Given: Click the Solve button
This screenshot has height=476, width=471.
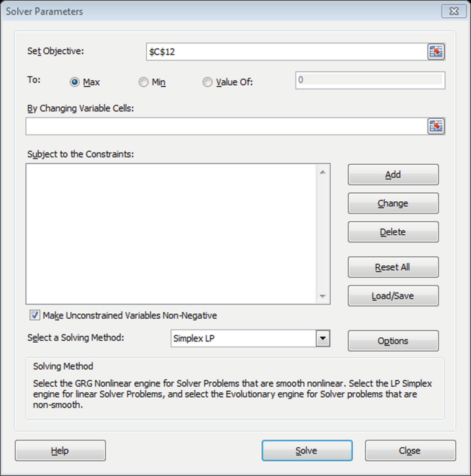Looking at the screenshot, I should point(307,451).
